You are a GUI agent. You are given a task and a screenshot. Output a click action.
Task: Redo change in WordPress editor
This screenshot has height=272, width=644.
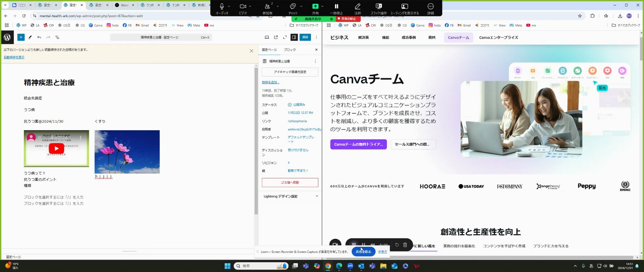pyautogui.click(x=48, y=37)
